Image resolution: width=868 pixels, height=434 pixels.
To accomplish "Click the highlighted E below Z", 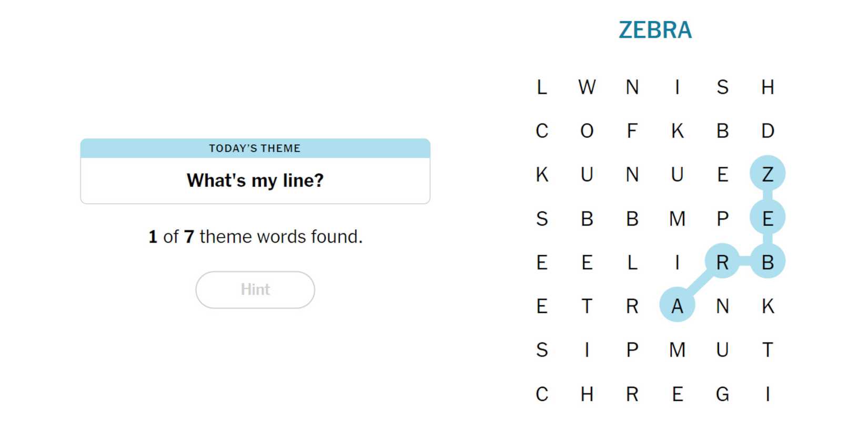I will (768, 218).
